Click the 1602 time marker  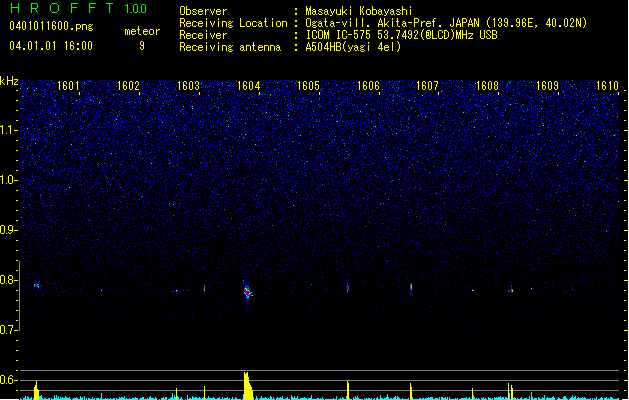point(128,86)
